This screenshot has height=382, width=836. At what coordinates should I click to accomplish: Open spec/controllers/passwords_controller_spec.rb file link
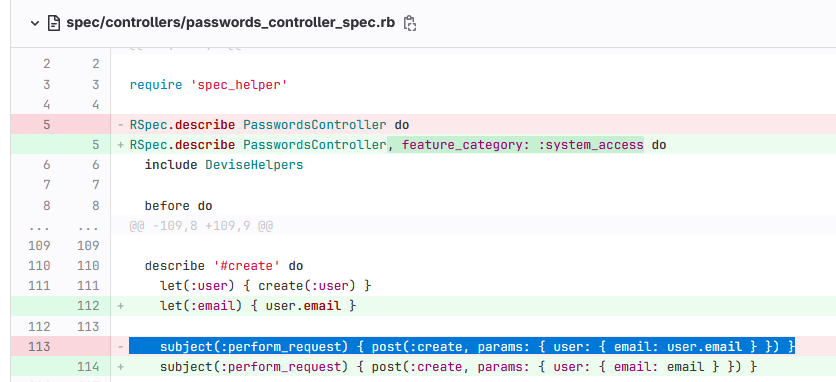click(230, 23)
